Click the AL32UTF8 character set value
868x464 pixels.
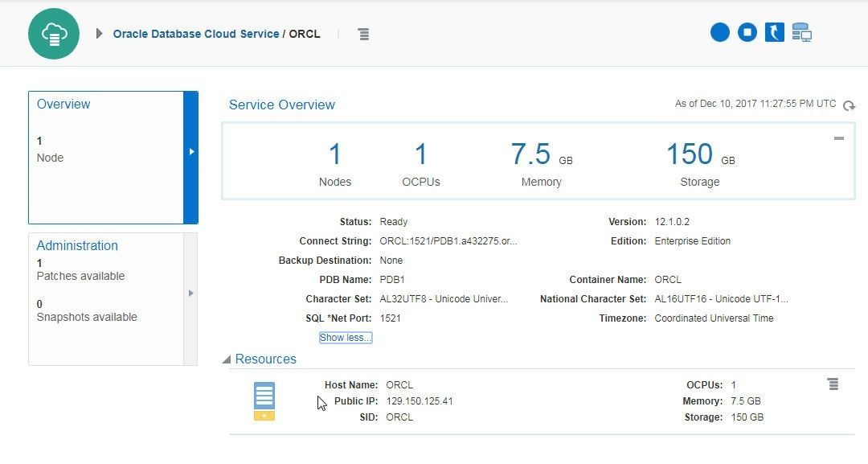pos(444,299)
